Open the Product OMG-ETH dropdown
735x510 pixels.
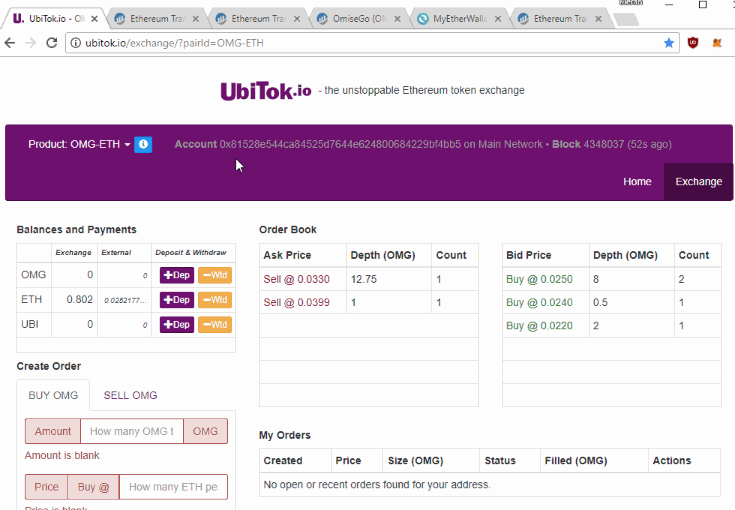pyautogui.click(x=79, y=144)
